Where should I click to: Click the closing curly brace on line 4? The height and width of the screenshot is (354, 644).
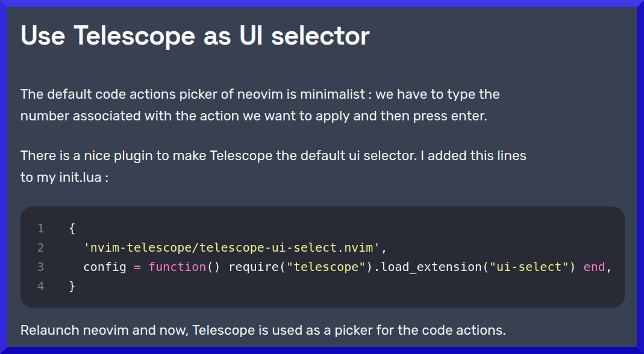72,286
